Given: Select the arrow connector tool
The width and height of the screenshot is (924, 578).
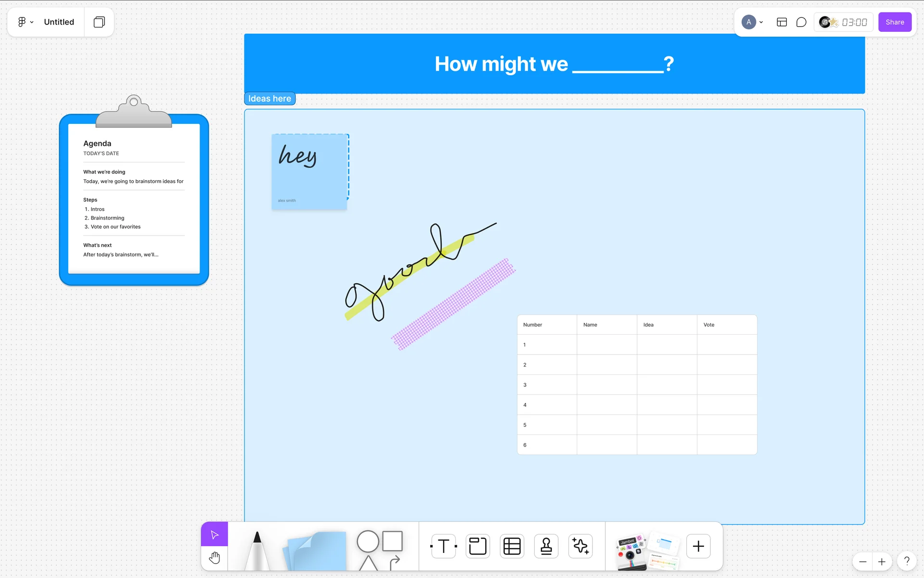Looking at the screenshot, I should click(395, 562).
